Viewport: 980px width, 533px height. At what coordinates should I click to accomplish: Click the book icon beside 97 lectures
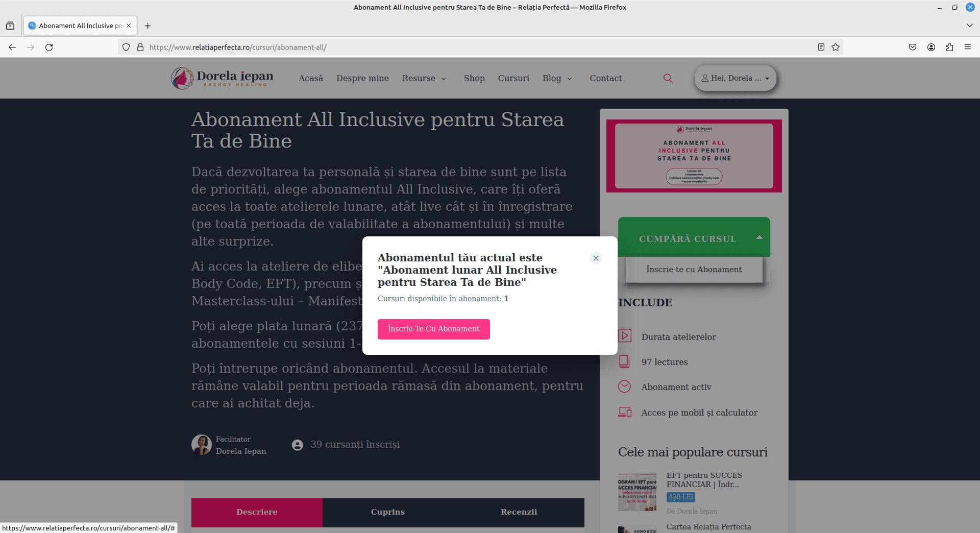coord(624,361)
